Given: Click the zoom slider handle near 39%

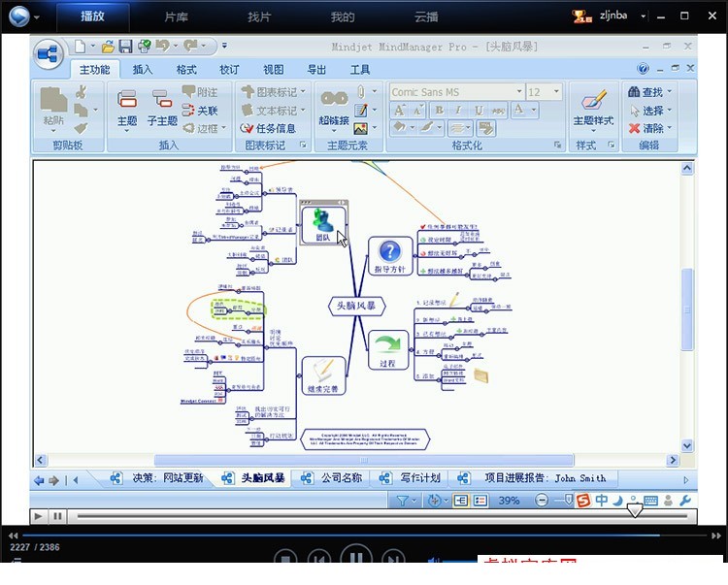Looking at the screenshot, I should [x=569, y=500].
